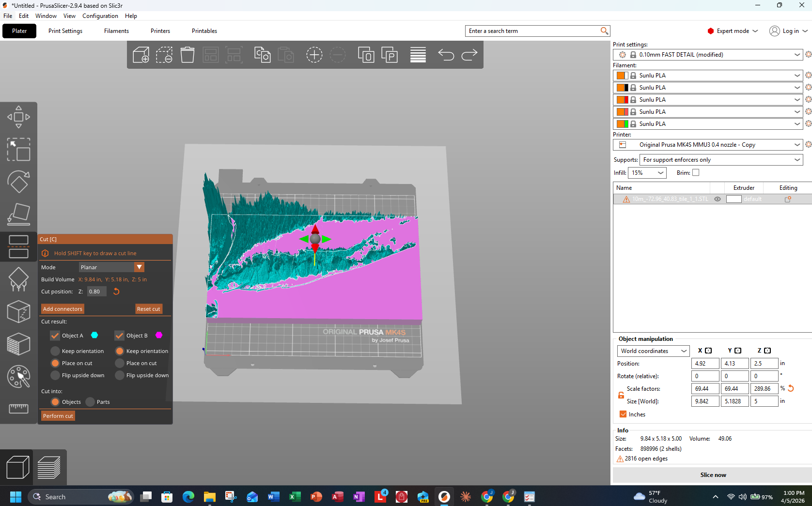Open the fifth Sunlu PLA filament dropdown
Viewport: 812px width, 506px height.
(708, 124)
